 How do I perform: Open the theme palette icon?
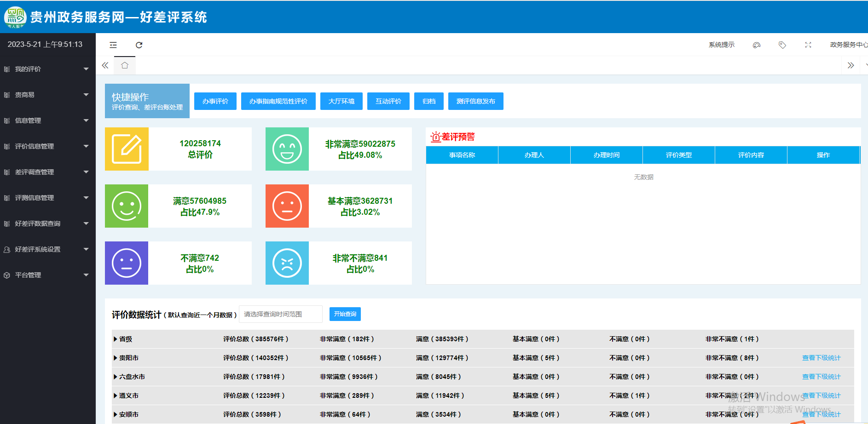tap(757, 45)
